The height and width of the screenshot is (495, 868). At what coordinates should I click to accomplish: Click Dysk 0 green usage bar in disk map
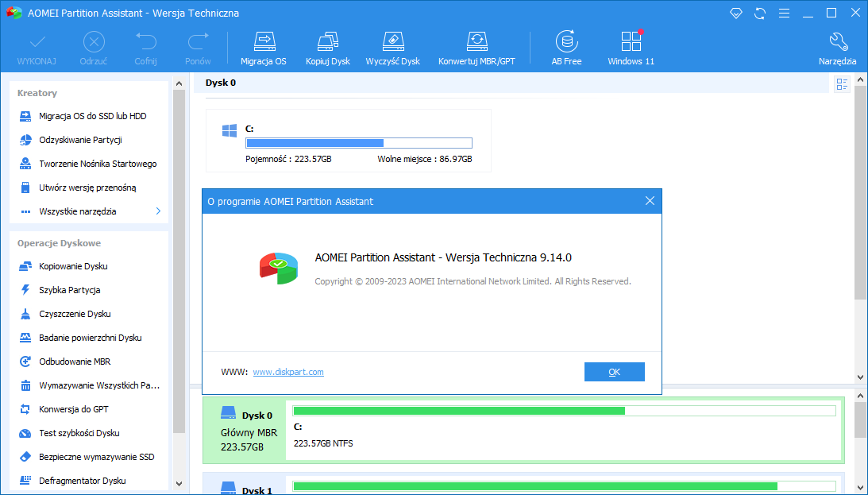click(564, 411)
